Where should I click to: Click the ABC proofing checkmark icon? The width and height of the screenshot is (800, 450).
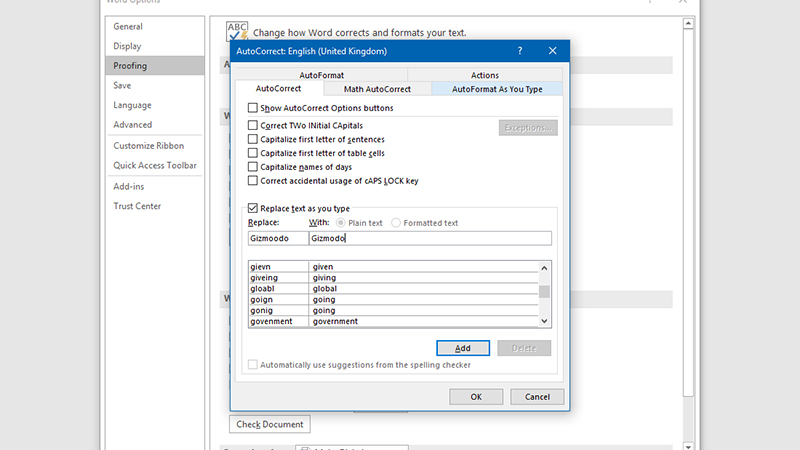point(237,32)
